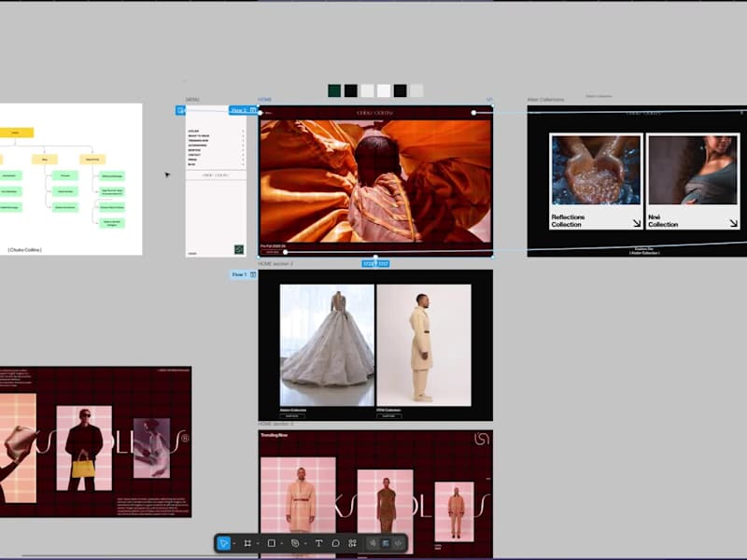Switch to Design mode toggle in toolbar
The height and width of the screenshot is (560, 747).
(x=386, y=542)
